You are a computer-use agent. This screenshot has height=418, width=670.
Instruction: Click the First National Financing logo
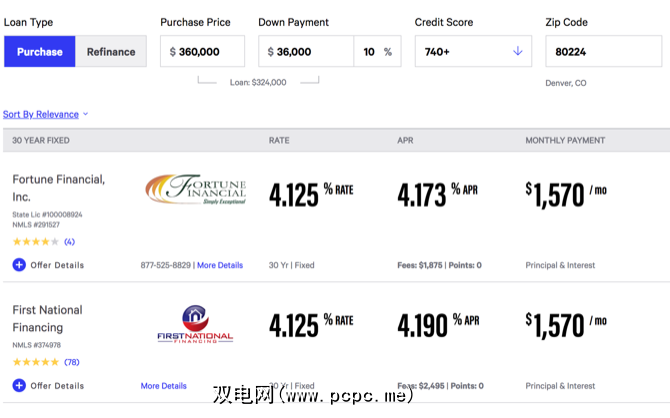coord(195,324)
